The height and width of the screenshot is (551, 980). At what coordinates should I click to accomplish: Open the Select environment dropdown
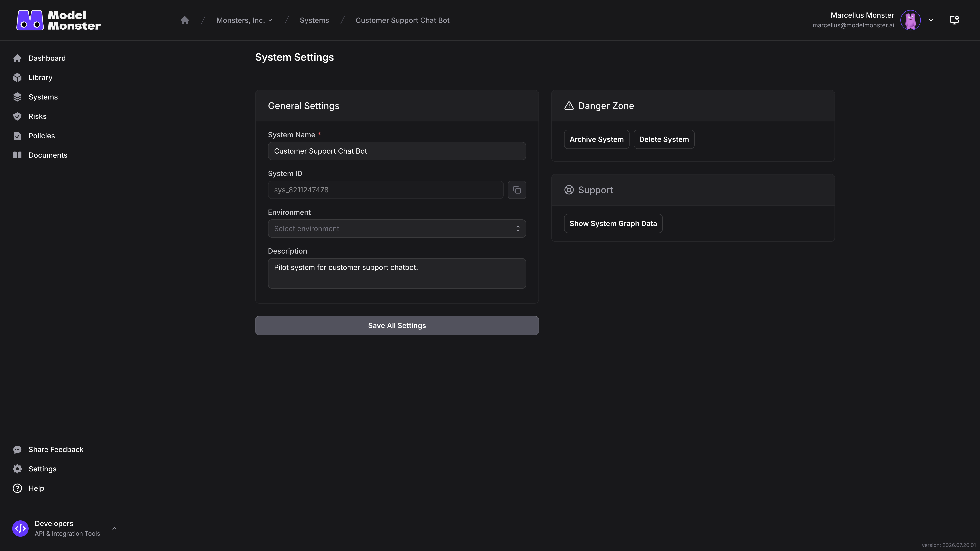(x=397, y=229)
